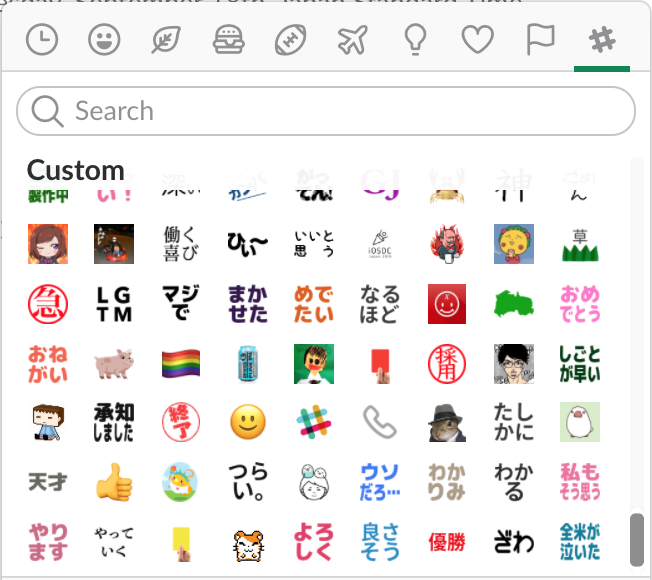Pick the なるほど emoji
Viewport: 652px width, 580px height.
380,304
